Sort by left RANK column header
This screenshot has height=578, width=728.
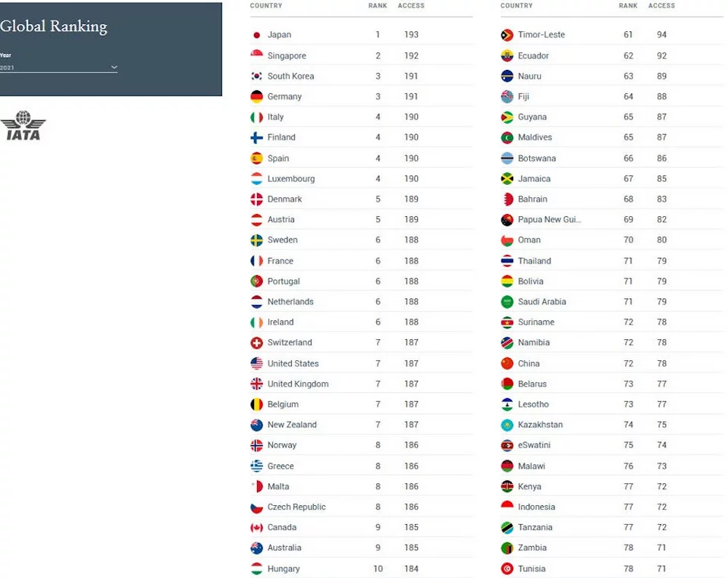[378, 5]
